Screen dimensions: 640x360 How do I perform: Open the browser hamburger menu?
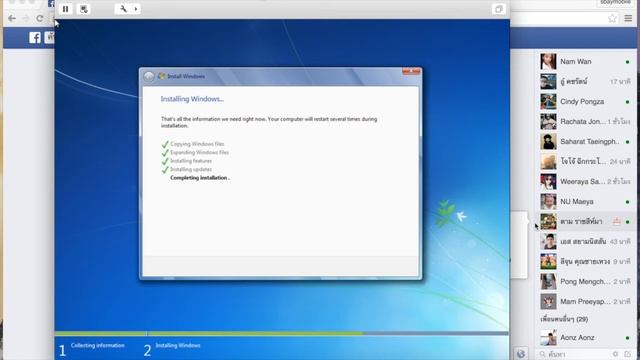628,18
